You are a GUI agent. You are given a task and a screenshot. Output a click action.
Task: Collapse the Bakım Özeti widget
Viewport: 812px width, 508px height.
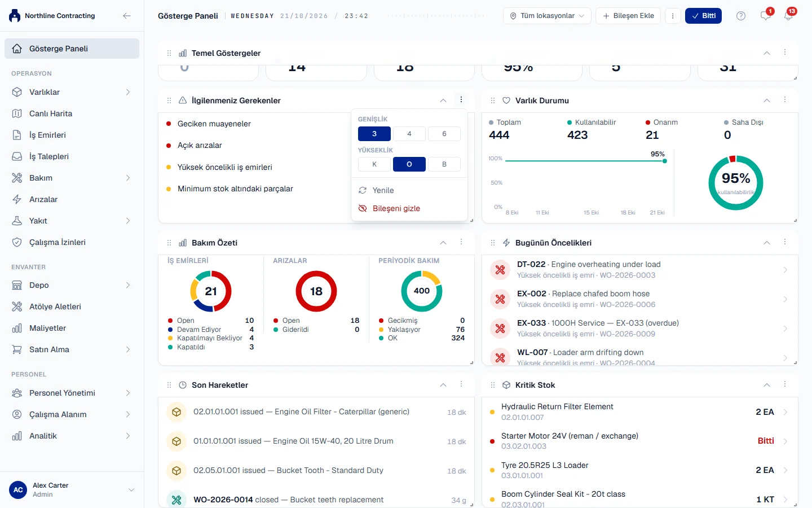click(443, 243)
